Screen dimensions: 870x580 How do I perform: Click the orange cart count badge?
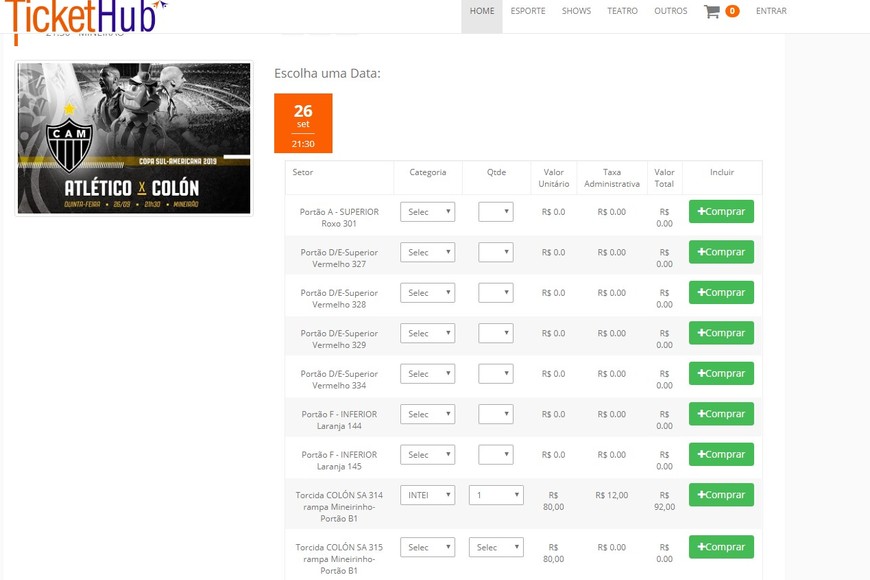click(x=733, y=12)
